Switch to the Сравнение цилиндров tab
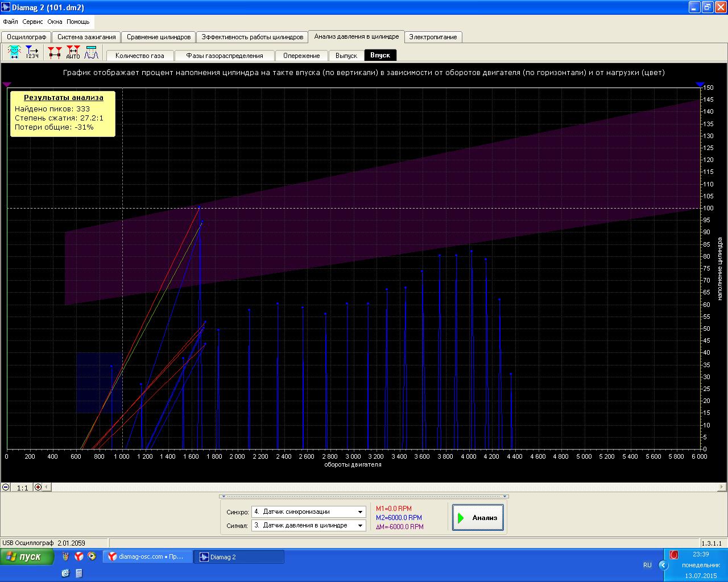This screenshot has height=582, width=728. click(x=159, y=37)
